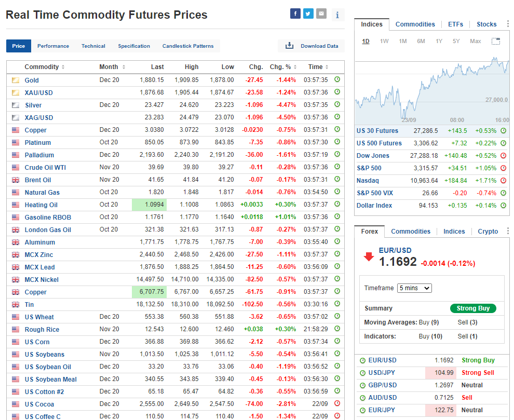Share page via Twitter icon
This screenshot has height=420, width=514.
[308, 14]
